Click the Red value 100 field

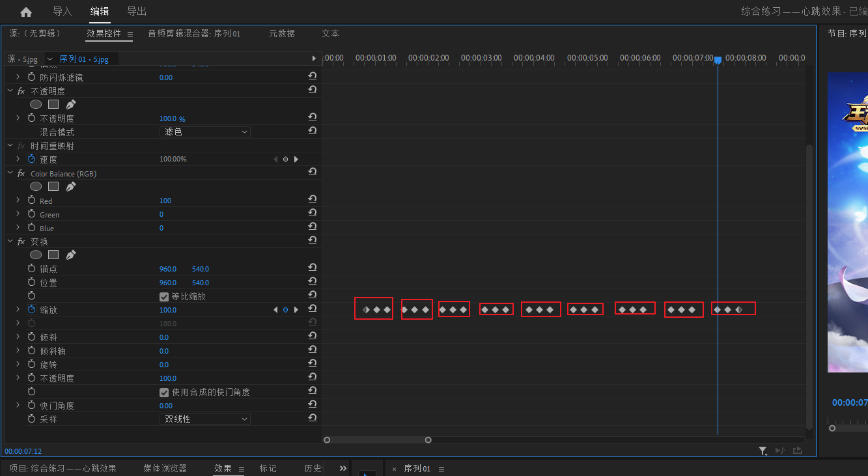click(165, 201)
